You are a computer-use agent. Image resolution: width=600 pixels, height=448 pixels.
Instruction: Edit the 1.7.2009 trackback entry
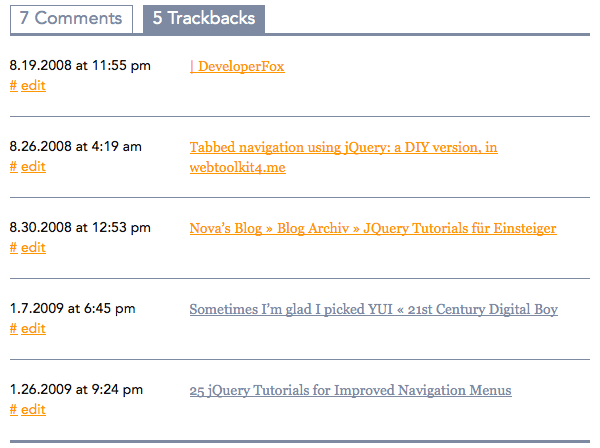(x=33, y=329)
